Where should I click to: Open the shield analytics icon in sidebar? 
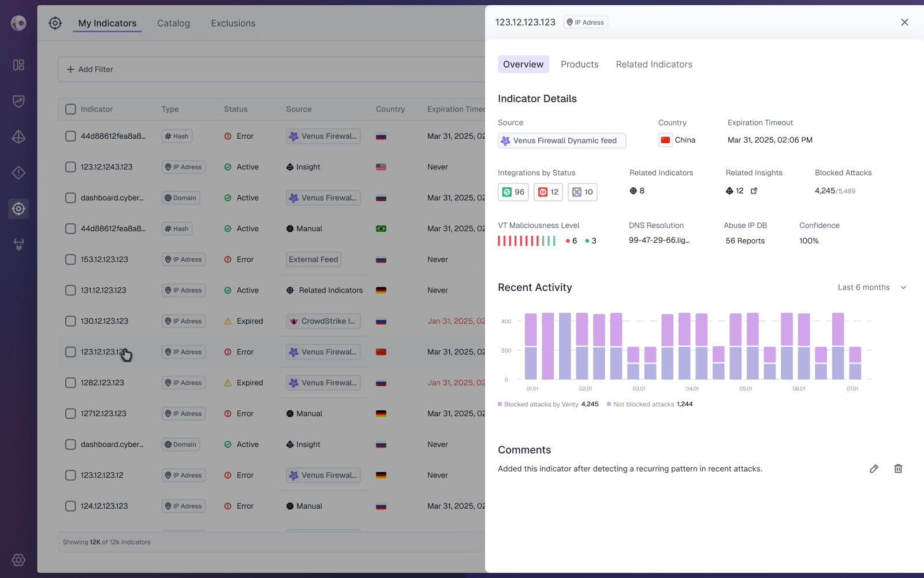[18, 101]
